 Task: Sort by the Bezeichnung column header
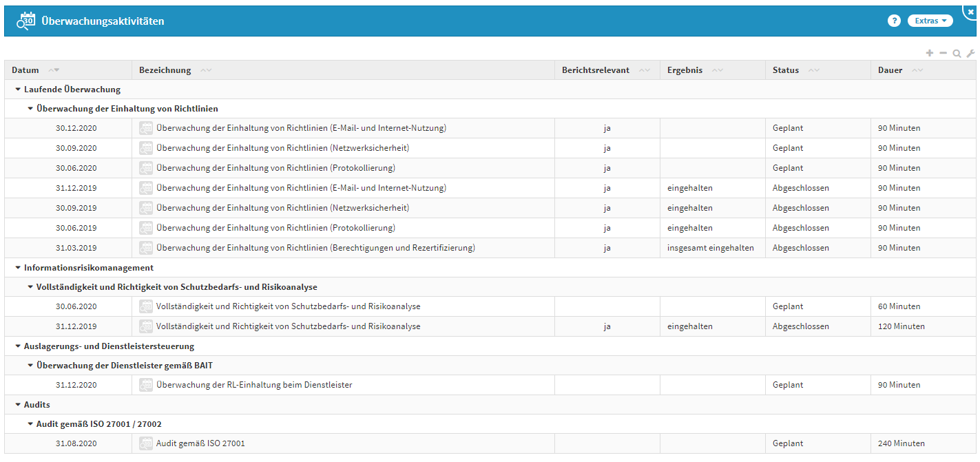(165, 70)
